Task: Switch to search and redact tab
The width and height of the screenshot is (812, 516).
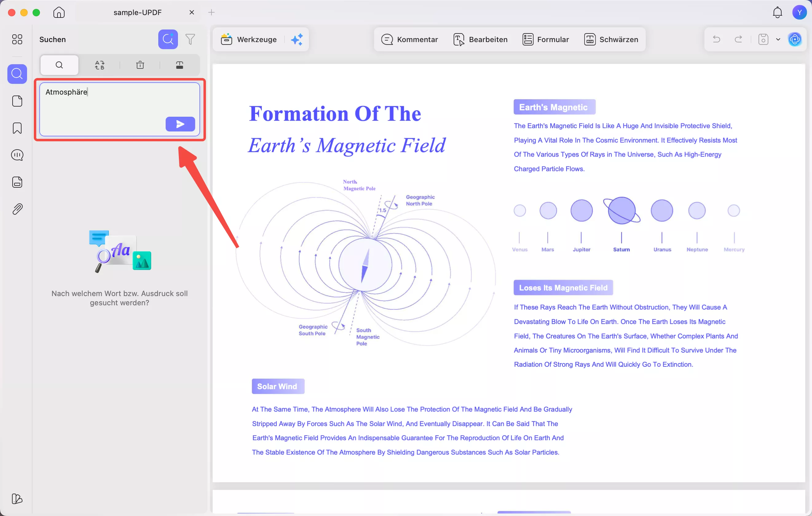Action: [179, 65]
